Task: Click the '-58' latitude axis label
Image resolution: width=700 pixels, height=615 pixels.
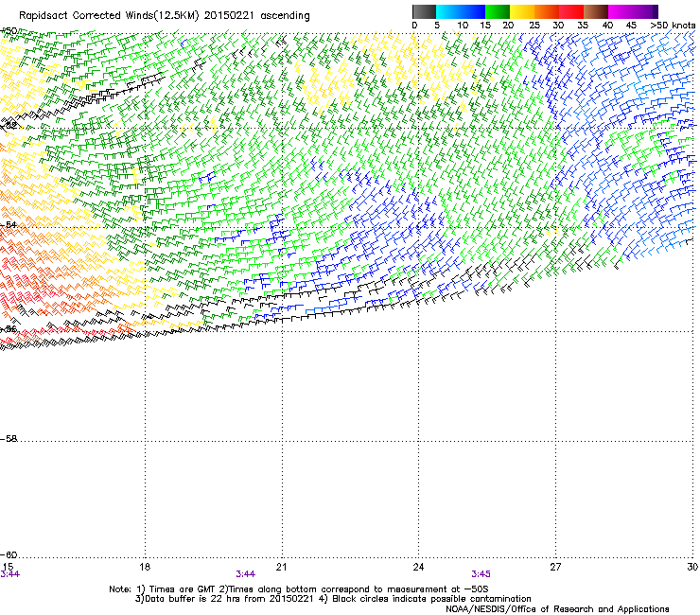Action: click(9, 439)
